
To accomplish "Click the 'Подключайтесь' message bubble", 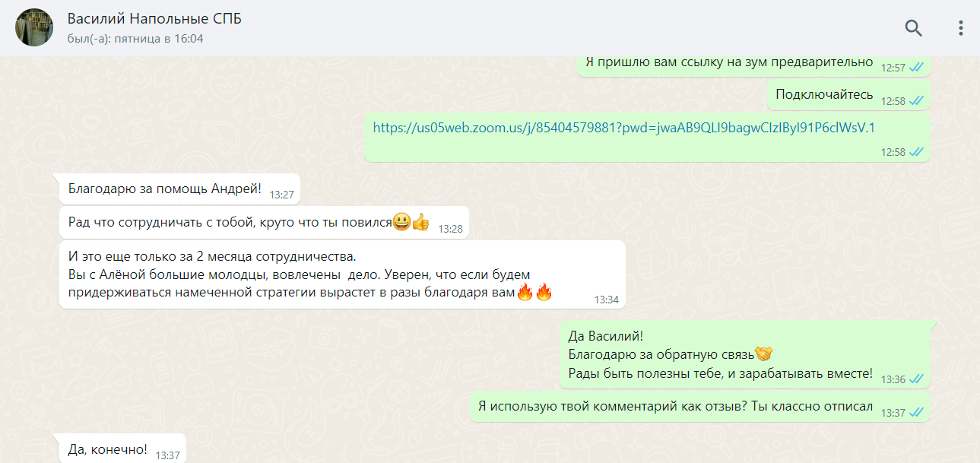I will tap(849, 96).
